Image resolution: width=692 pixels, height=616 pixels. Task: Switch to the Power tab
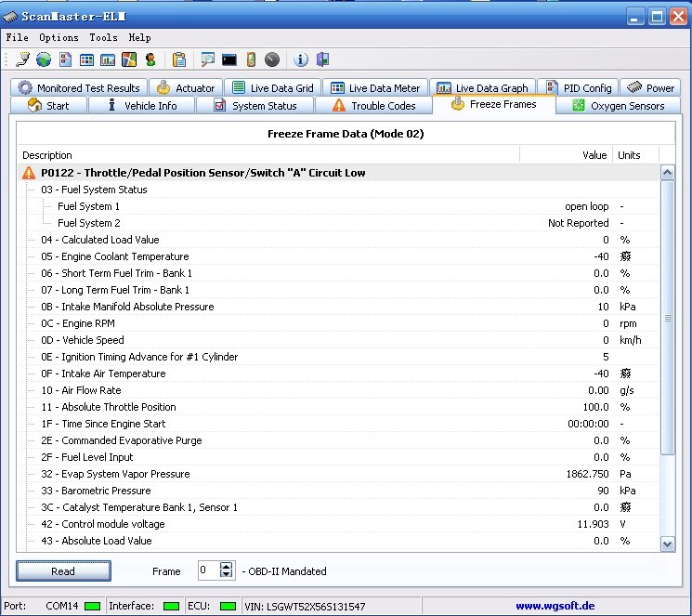coord(650,88)
